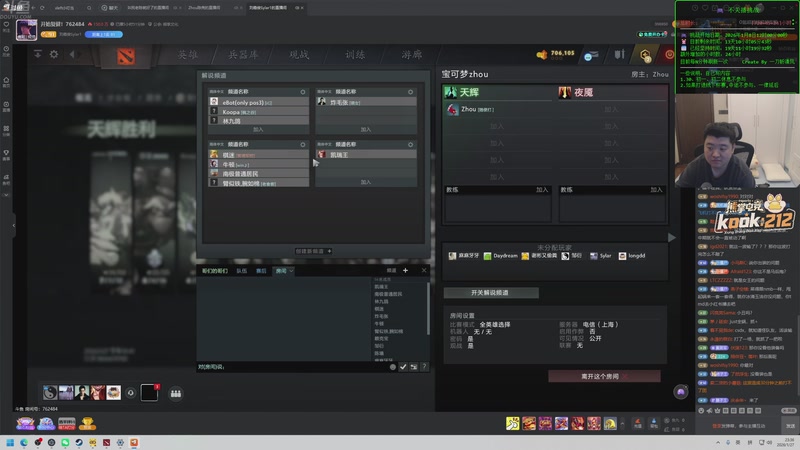This screenshot has width=800, height=450.
Task: Show hidden system tray icons chevron
Action: coord(718,442)
